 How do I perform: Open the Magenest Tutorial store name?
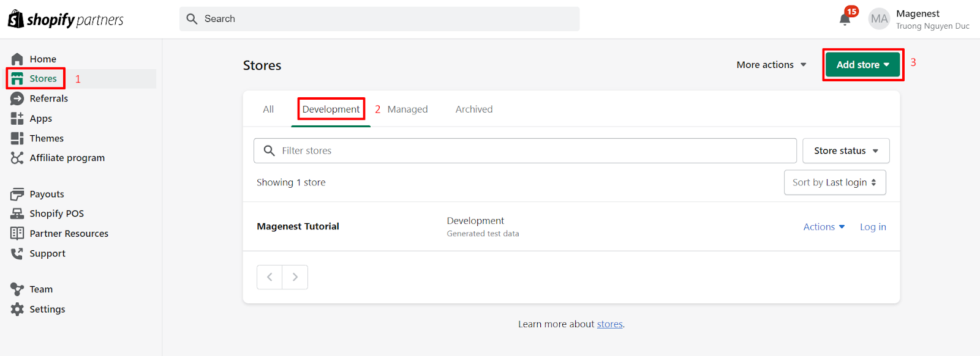[x=298, y=226]
